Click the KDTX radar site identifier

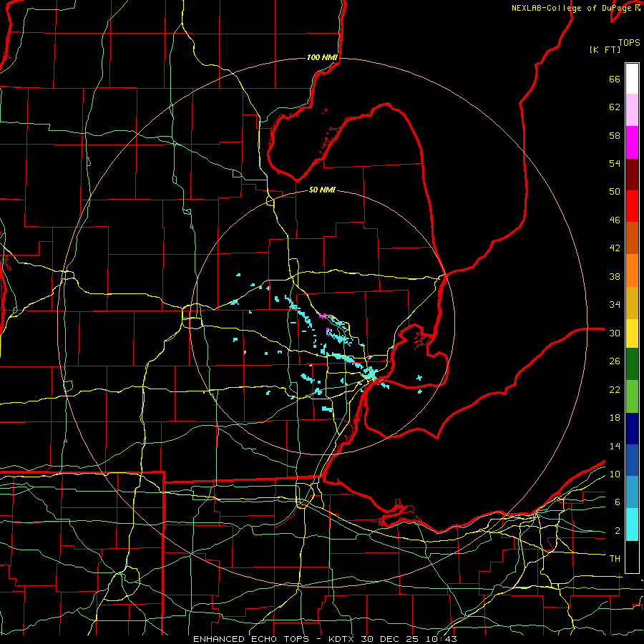[343, 639]
